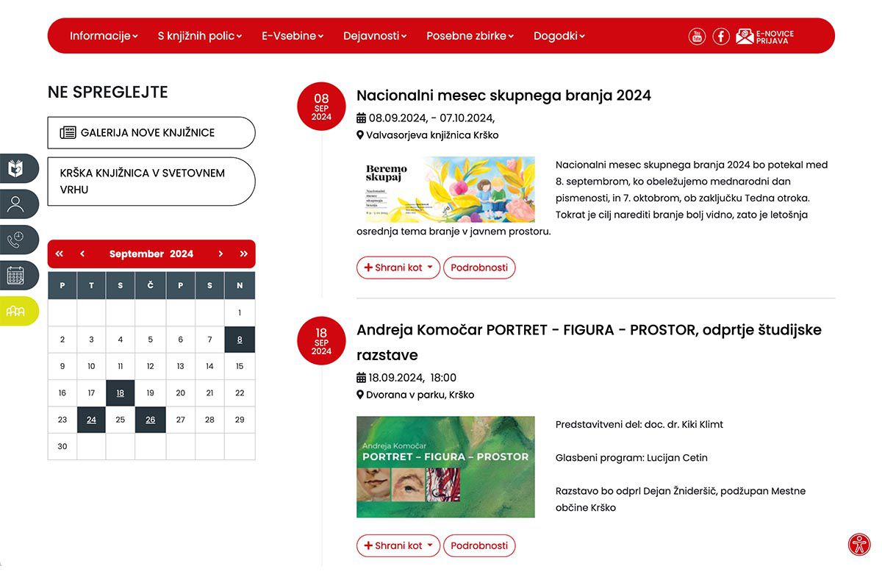Image resolution: width=882 pixels, height=588 pixels.
Task: Open Shrani kot dropdown for Andreja Komočar event
Action: [x=398, y=545]
